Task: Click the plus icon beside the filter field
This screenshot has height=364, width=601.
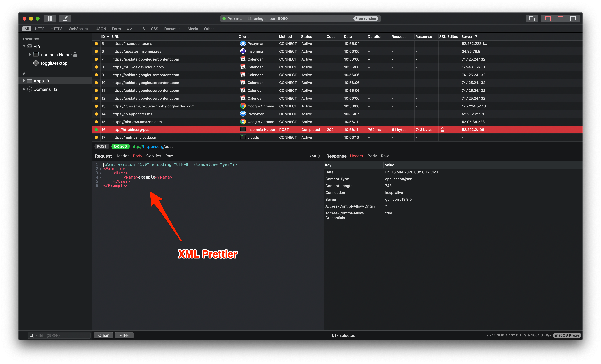Action: pos(23,335)
